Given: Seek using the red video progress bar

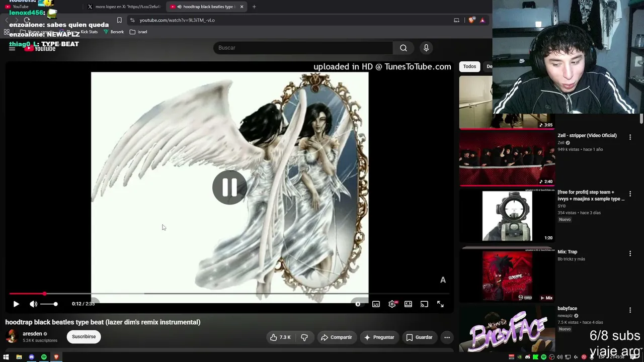Looking at the screenshot, I should pos(229,294).
